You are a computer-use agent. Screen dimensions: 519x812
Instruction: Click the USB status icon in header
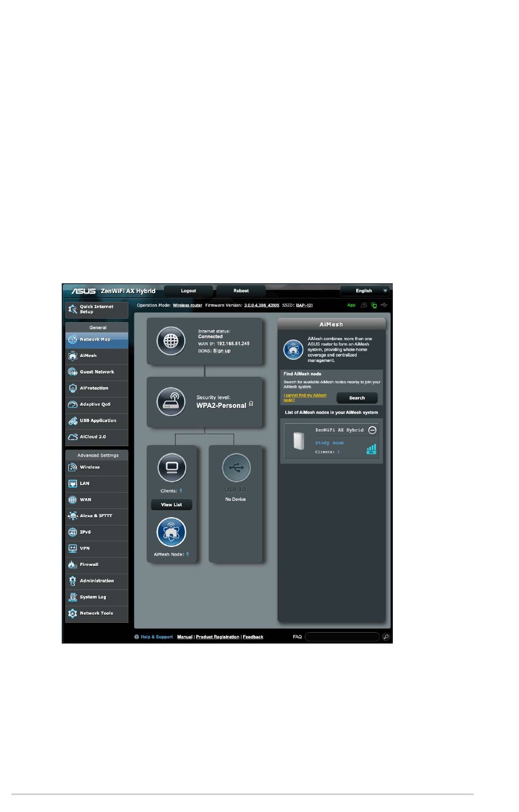384,305
